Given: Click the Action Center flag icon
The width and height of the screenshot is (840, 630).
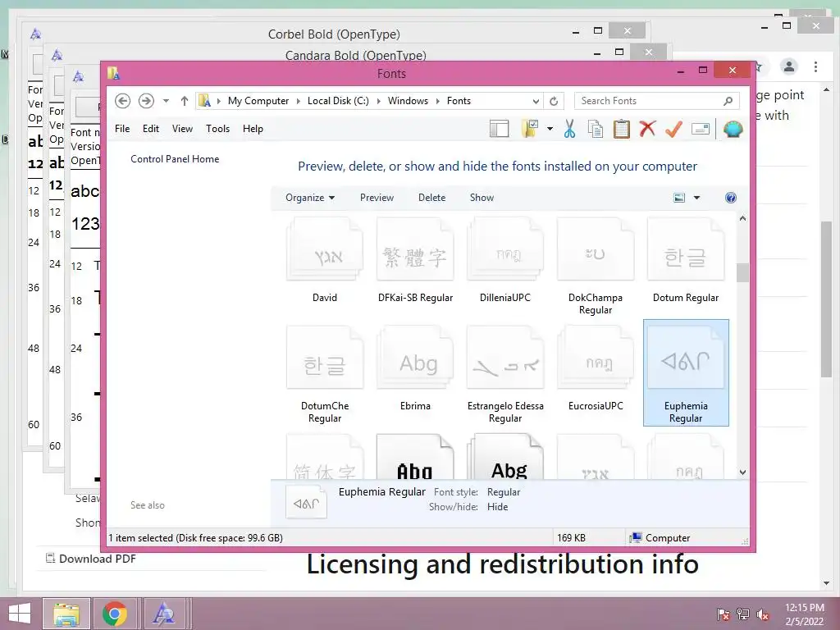Looking at the screenshot, I should pyautogui.click(x=723, y=614).
